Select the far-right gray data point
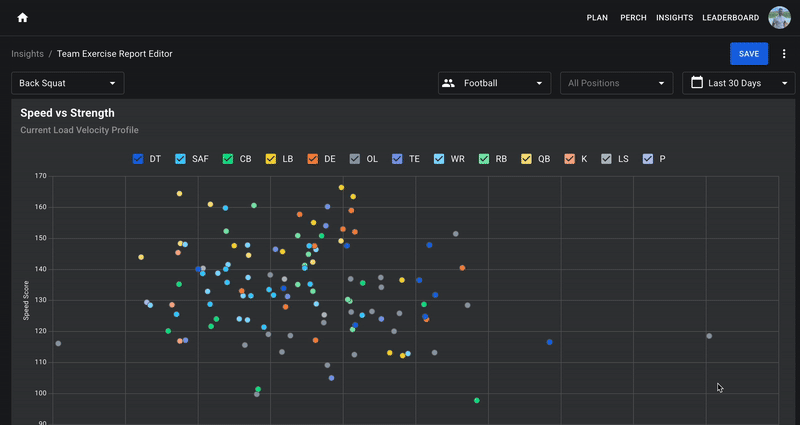Image resolution: width=800 pixels, height=425 pixels. coord(709,336)
